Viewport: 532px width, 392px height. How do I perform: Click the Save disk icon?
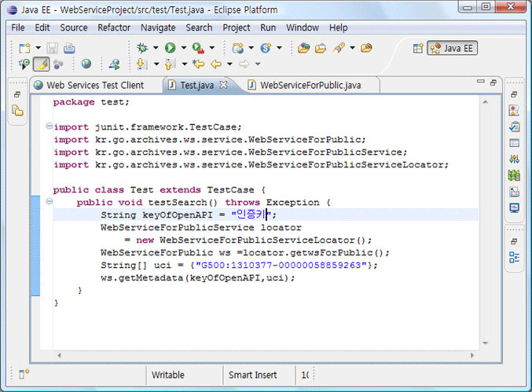(52, 48)
